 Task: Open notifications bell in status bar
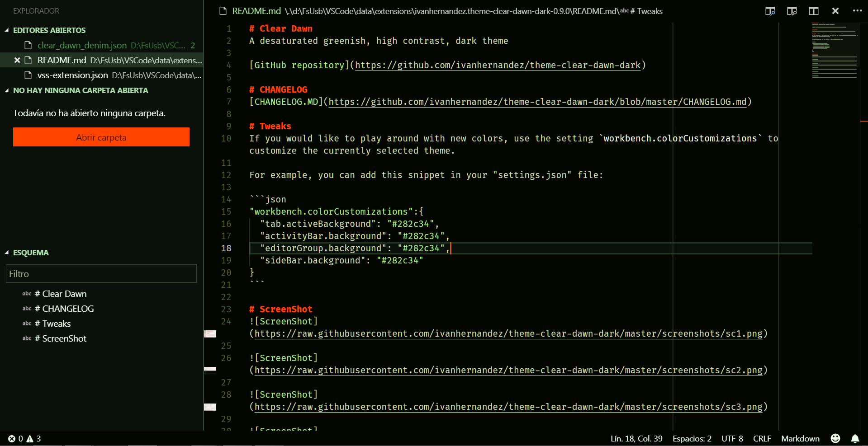(x=855, y=439)
